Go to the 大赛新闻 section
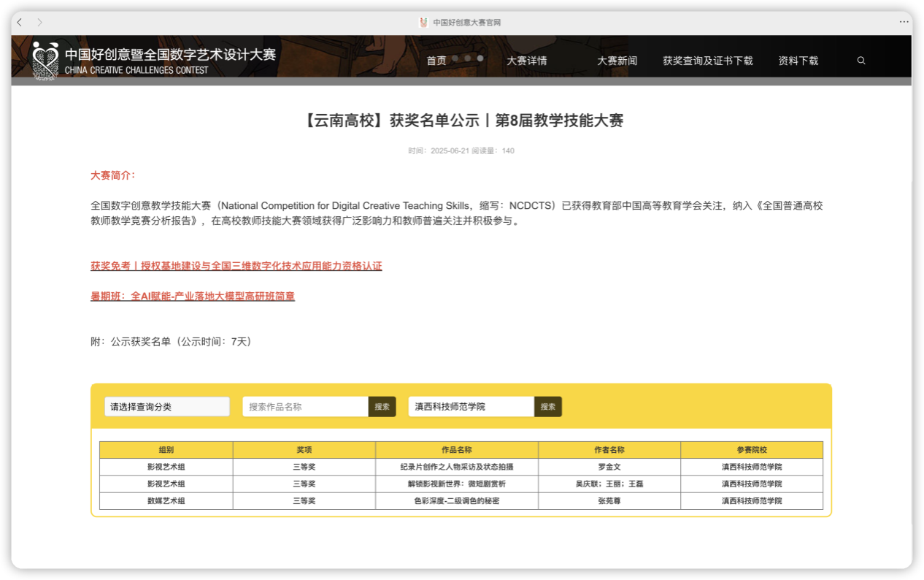The height and width of the screenshot is (580, 924). (617, 61)
